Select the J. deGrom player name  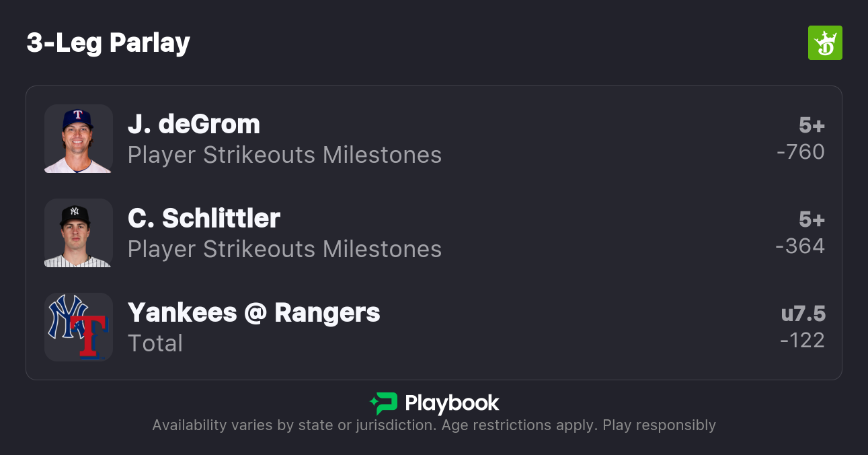[194, 125]
